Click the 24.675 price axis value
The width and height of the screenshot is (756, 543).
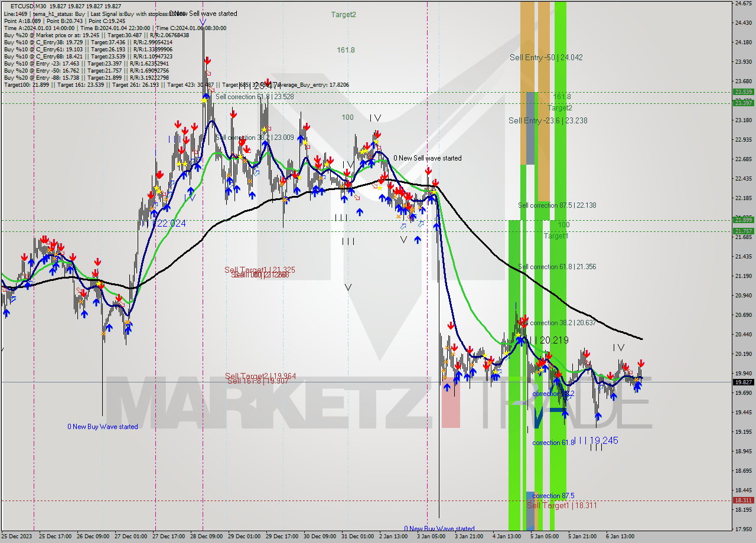(x=743, y=4)
